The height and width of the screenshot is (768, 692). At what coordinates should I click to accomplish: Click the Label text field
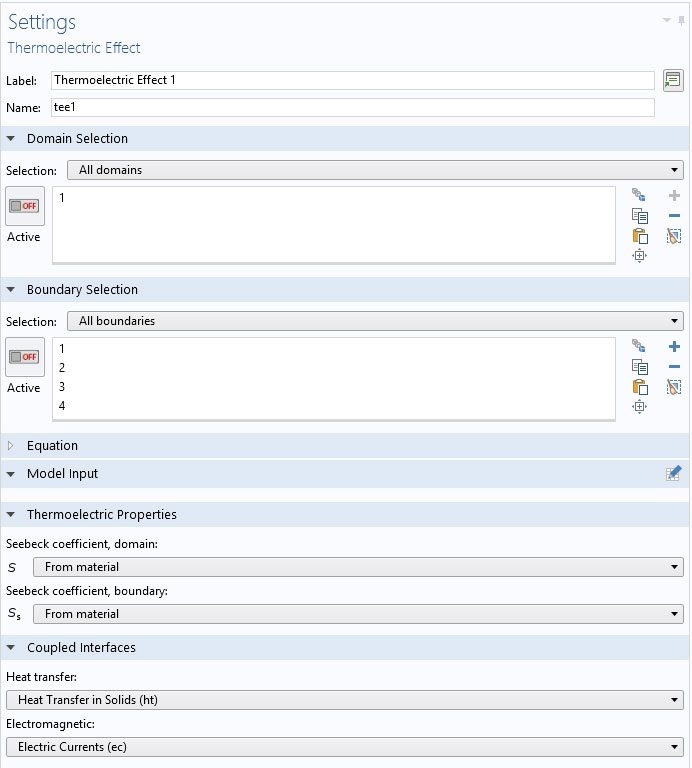tap(353, 80)
